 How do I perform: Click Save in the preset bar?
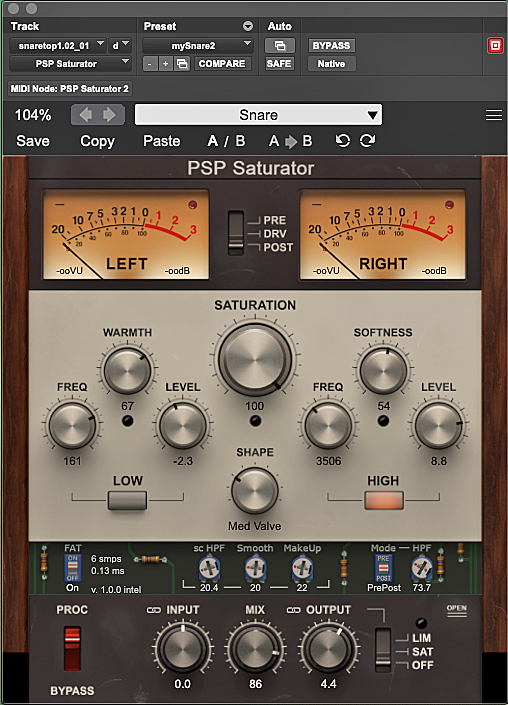coord(33,141)
